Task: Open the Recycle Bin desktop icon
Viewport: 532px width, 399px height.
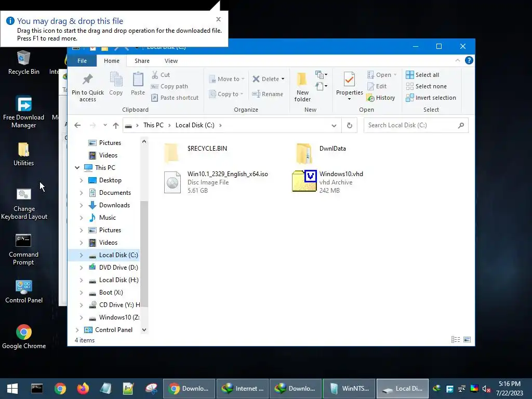Action: click(24, 62)
